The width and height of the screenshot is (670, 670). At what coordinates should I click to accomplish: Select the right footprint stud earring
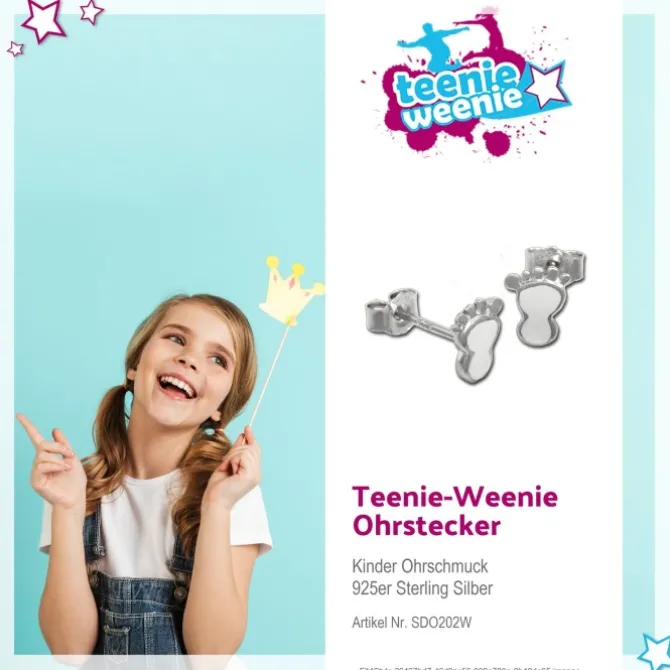pyautogui.click(x=545, y=295)
